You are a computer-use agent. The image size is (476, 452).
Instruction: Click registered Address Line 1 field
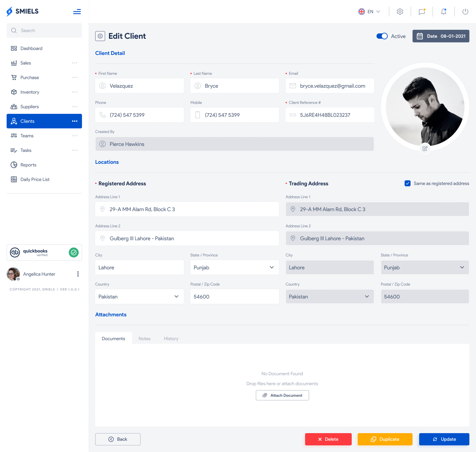(x=187, y=209)
